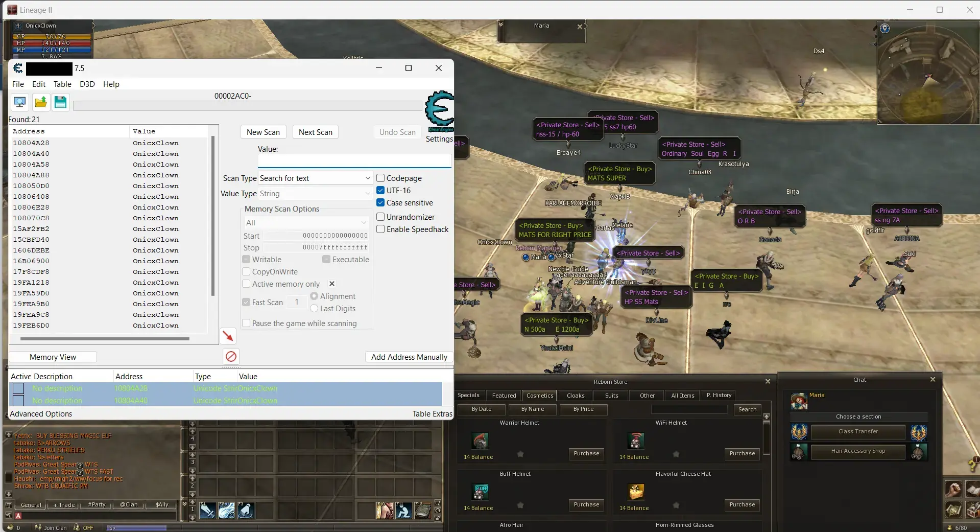Click the red arrow add-to-list icon
Image resolution: width=980 pixels, height=532 pixels.
[x=228, y=336]
